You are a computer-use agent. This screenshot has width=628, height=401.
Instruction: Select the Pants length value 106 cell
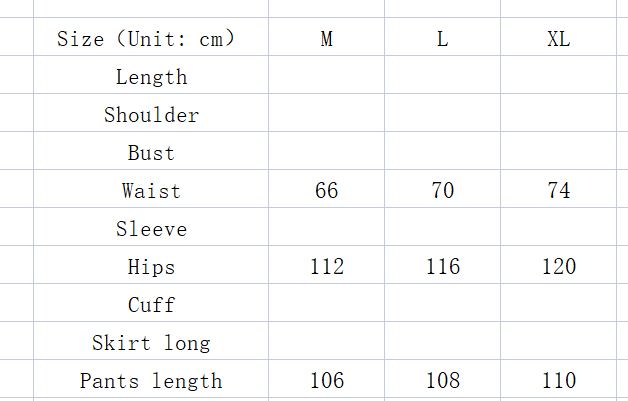(327, 381)
